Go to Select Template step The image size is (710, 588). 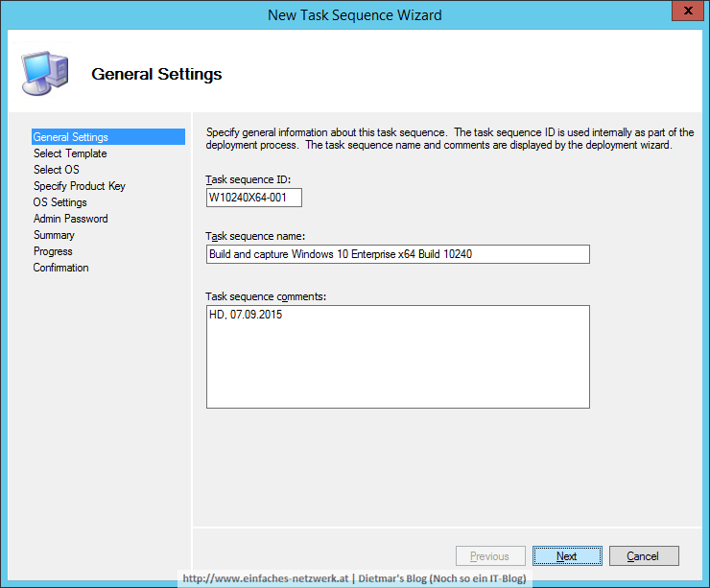point(70,153)
